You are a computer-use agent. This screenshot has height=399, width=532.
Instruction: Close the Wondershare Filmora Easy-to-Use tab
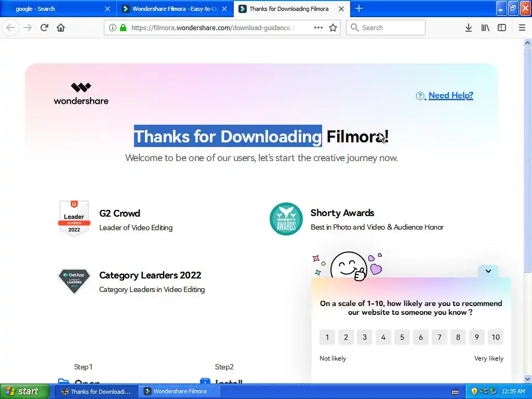(224, 9)
